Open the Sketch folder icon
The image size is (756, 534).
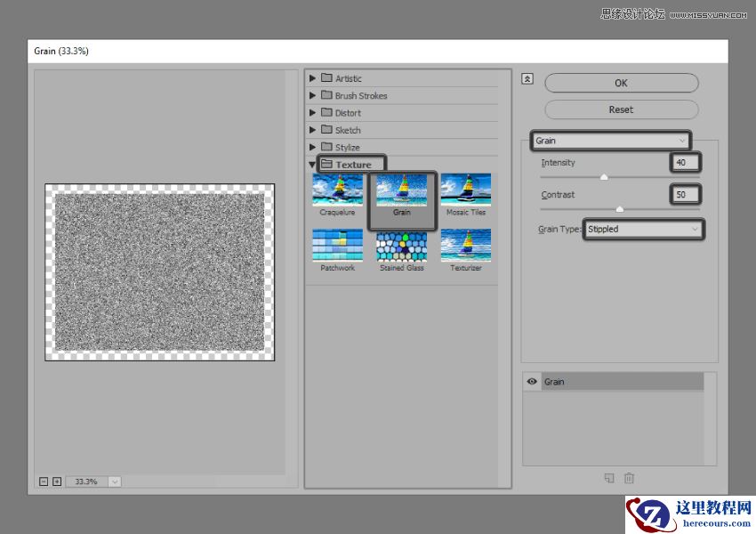tap(327, 129)
